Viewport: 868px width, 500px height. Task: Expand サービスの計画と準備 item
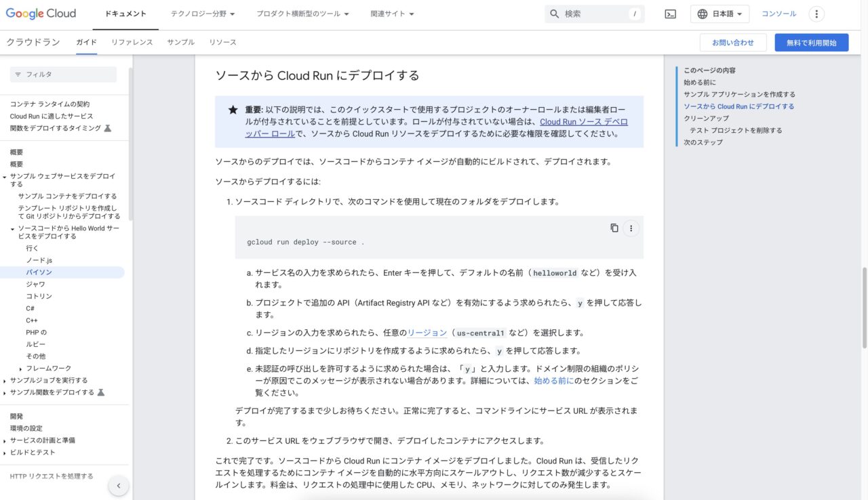point(5,440)
